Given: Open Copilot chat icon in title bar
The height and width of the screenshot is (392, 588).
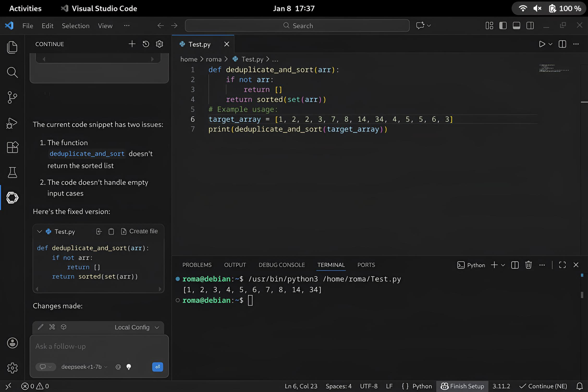Looking at the screenshot, I should coord(420,26).
